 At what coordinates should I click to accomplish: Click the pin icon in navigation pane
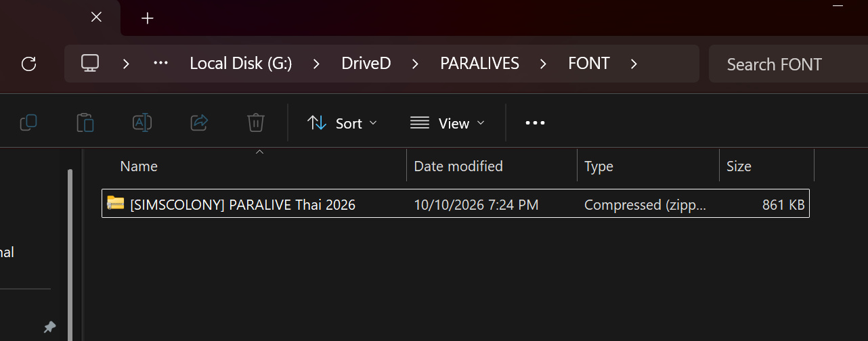49,327
